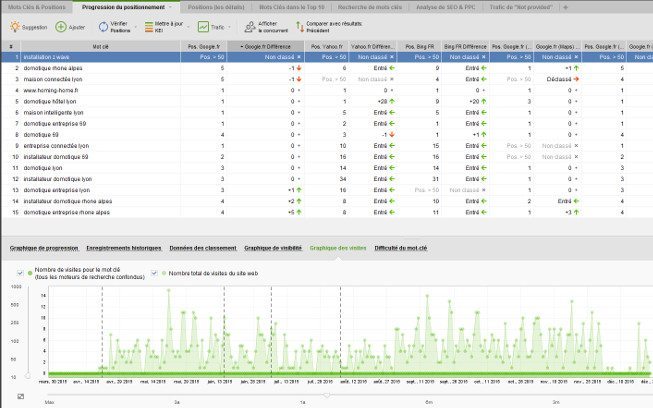Click the Pos. Yahoo.fr column header
This screenshot has height=408, width=653.
tap(327, 47)
